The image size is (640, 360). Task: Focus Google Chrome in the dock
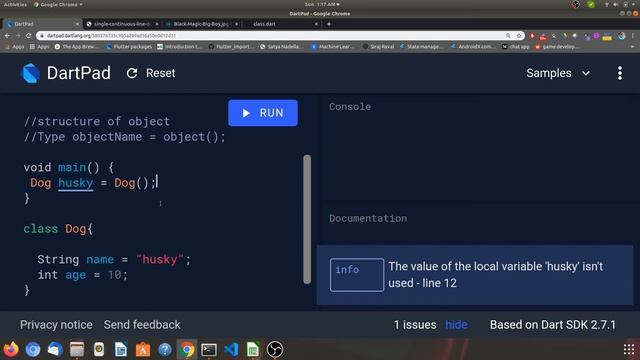coord(187,349)
